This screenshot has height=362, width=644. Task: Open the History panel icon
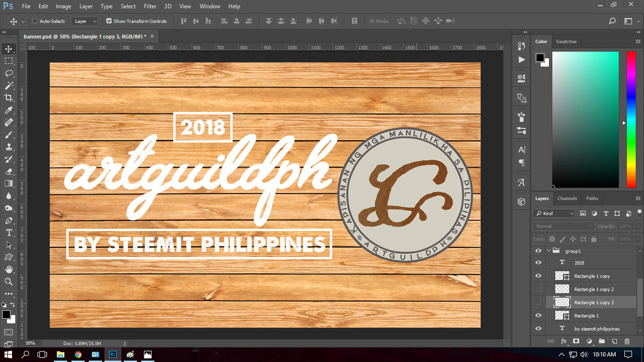coord(521,46)
